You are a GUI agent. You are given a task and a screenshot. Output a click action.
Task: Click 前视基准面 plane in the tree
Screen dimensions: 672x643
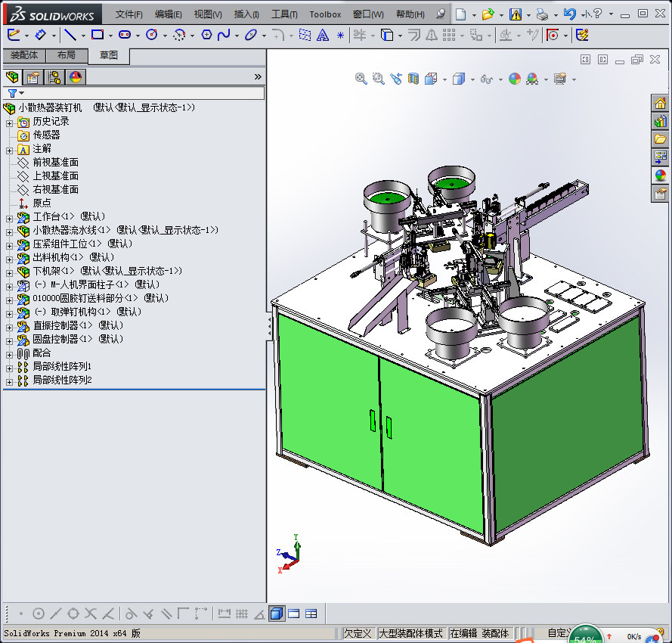pos(55,163)
